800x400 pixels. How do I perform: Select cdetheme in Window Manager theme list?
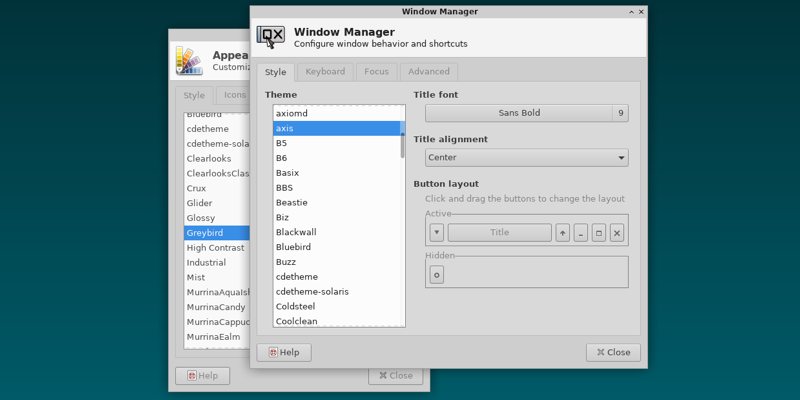(x=337, y=277)
